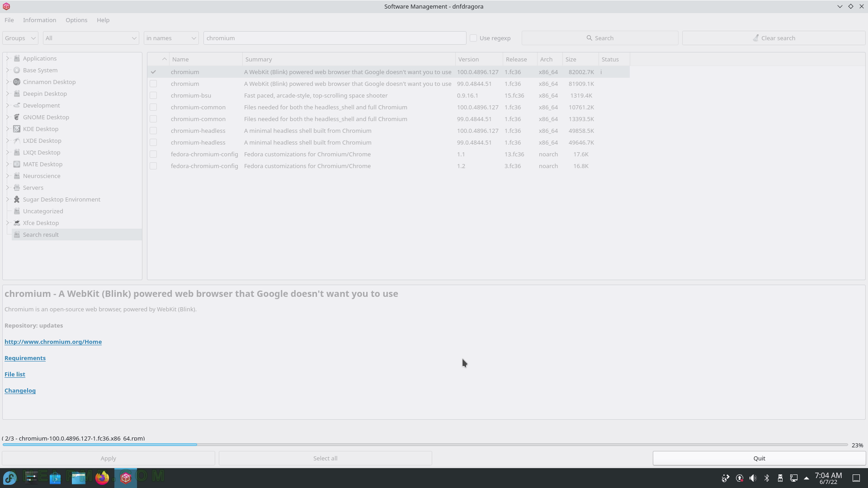Image resolution: width=868 pixels, height=488 pixels.
Task: Open the file manager from taskbar
Action: pos(79,478)
